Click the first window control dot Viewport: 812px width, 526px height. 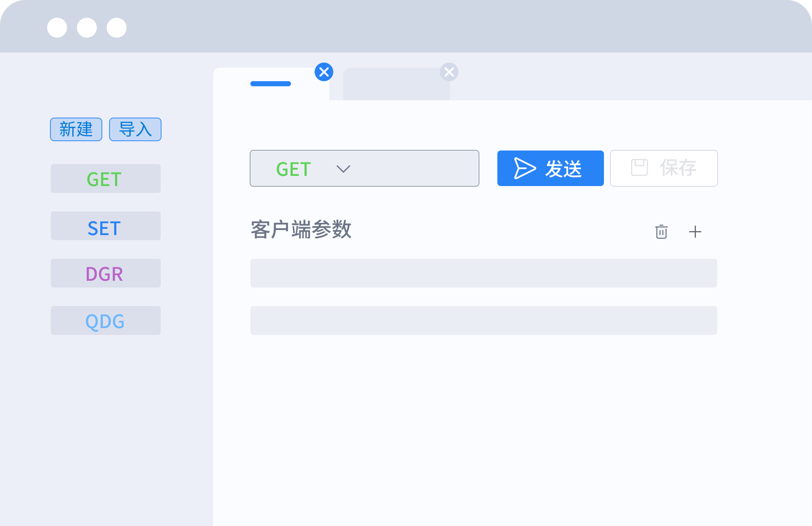pyautogui.click(x=57, y=28)
